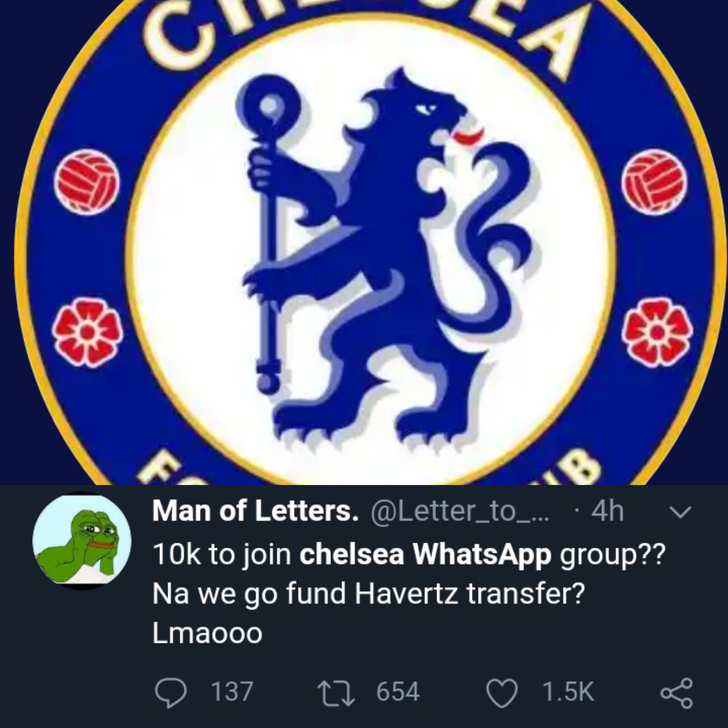Expand the tweet options chevron
This screenshot has height=728, width=728.
point(680,512)
